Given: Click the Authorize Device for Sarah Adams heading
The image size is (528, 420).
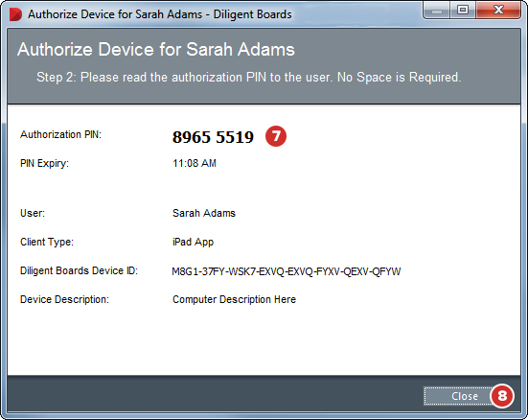Looking at the screenshot, I should click(156, 50).
